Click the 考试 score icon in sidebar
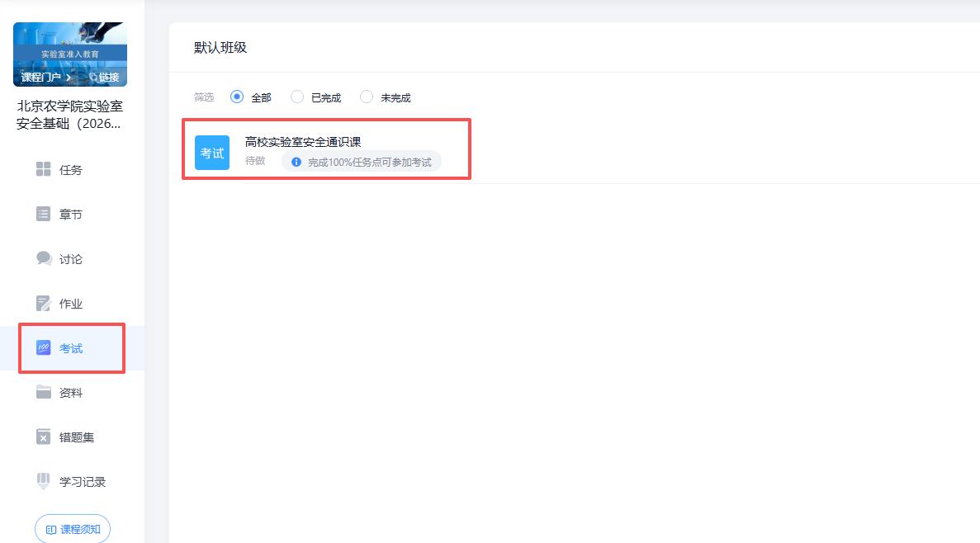The height and width of the screenshot is (543, 980). click(43, 348)
